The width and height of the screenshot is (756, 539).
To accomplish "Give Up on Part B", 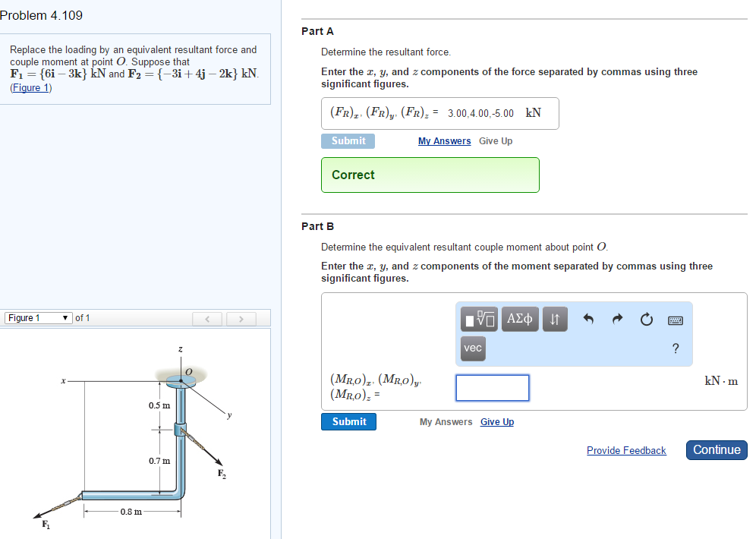I will click(x=497, y=421).
